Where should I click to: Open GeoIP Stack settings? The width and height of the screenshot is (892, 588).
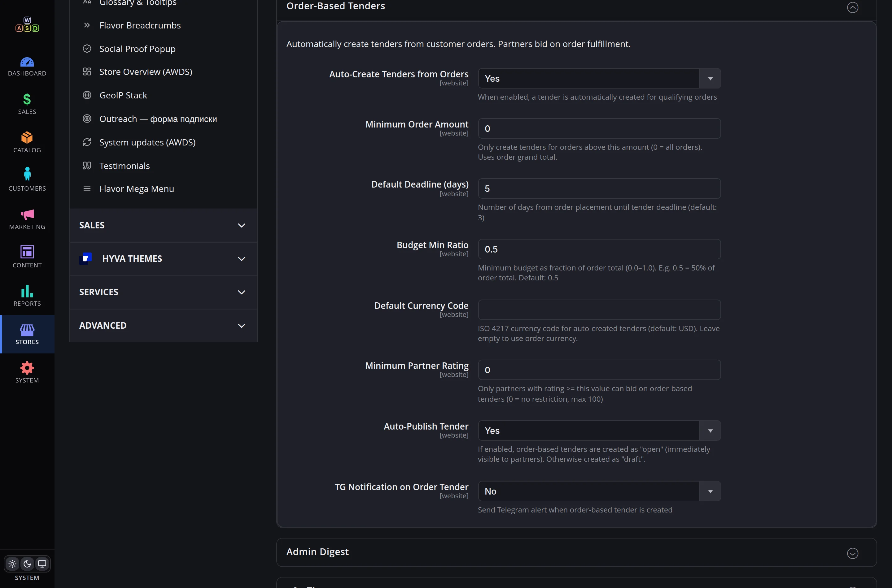[123, 95]
